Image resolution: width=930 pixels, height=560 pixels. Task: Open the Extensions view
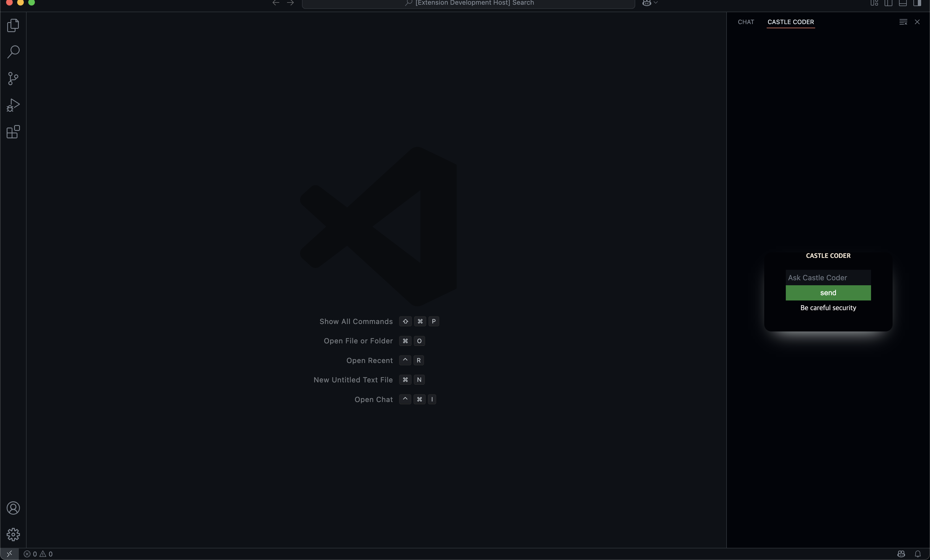coord(13,132)
